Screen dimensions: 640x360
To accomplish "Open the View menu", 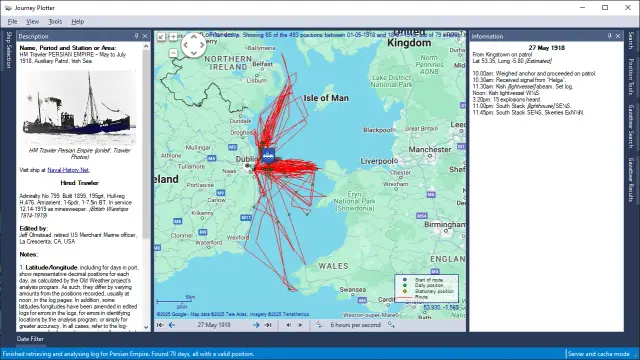I will pyautogui.click(x=33, y=22).
